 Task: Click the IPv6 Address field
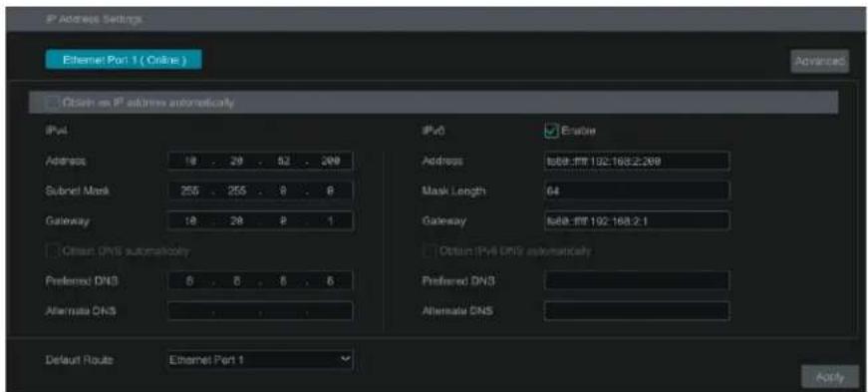(x=637, y=161)
